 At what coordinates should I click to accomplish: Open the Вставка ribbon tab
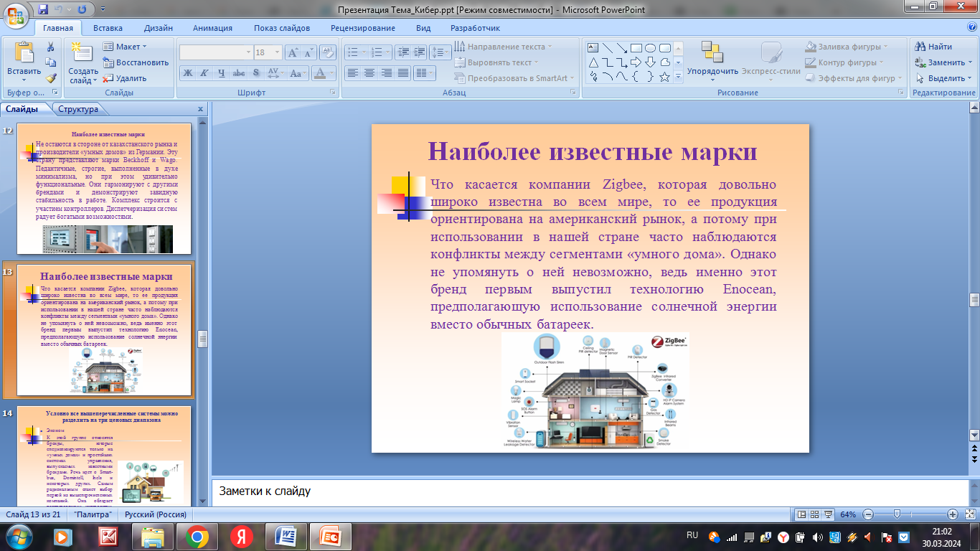point(108,28)
